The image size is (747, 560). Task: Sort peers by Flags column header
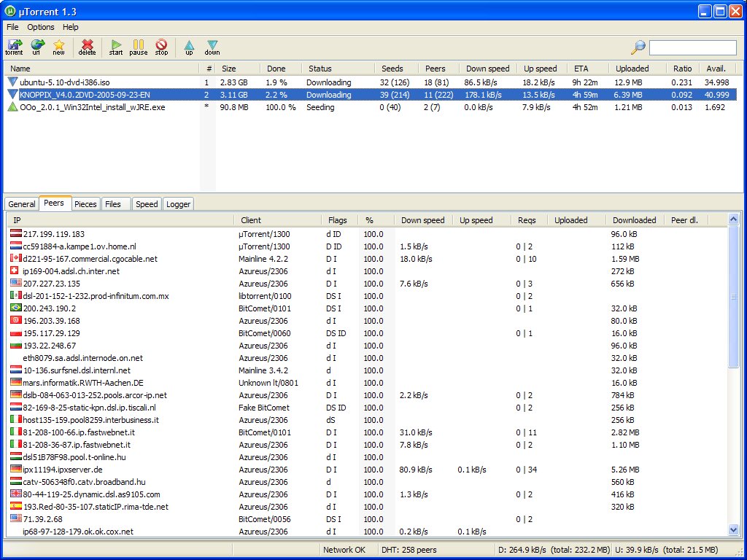point(340,220)
